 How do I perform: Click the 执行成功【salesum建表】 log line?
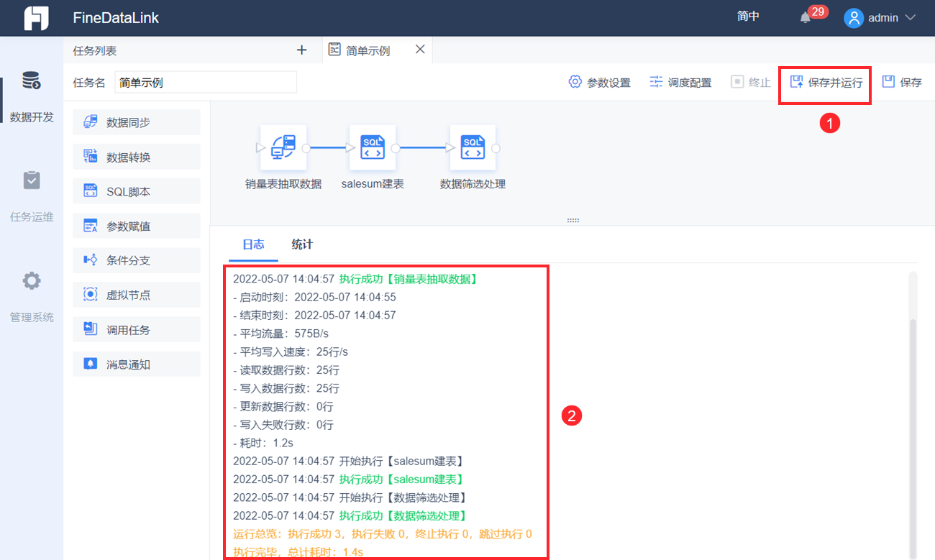tap(401, 479)
